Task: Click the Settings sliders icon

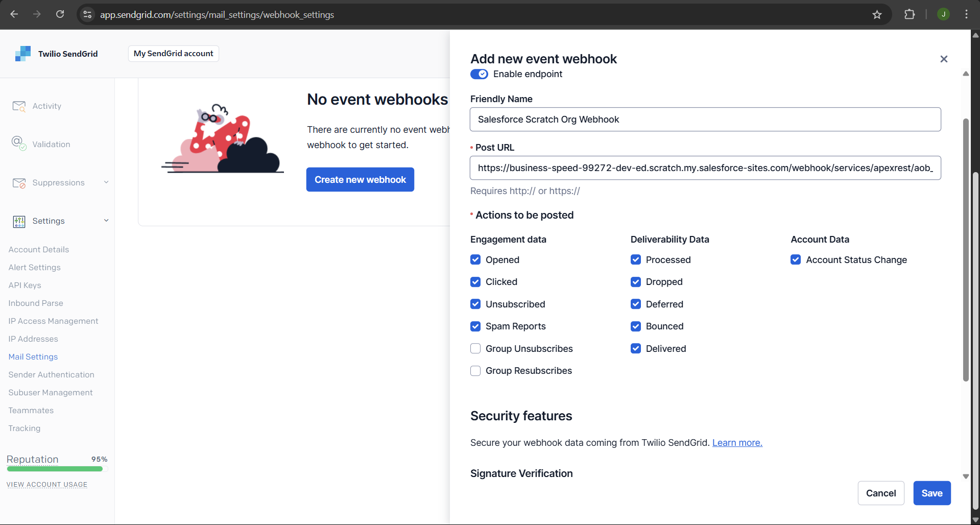Action: point(19,221)
